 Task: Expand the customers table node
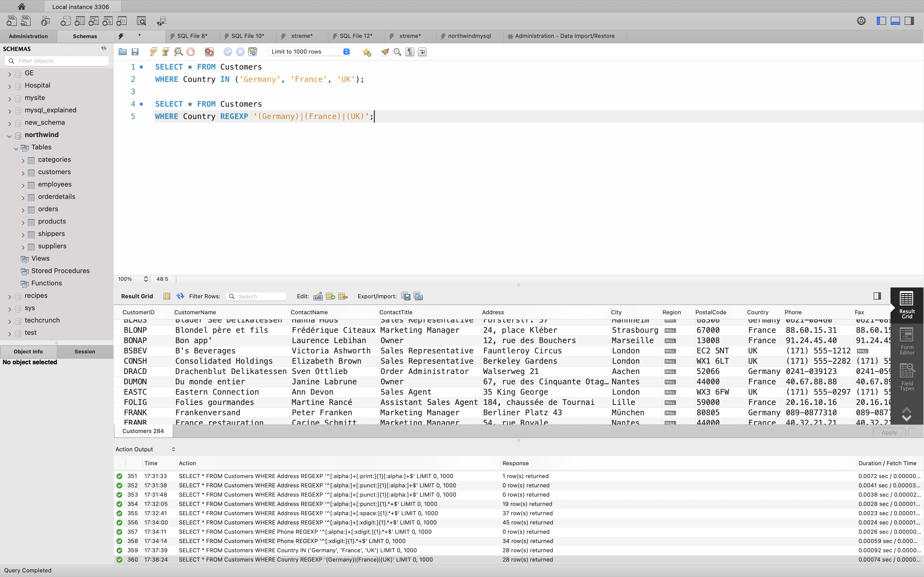coord(23,173)
